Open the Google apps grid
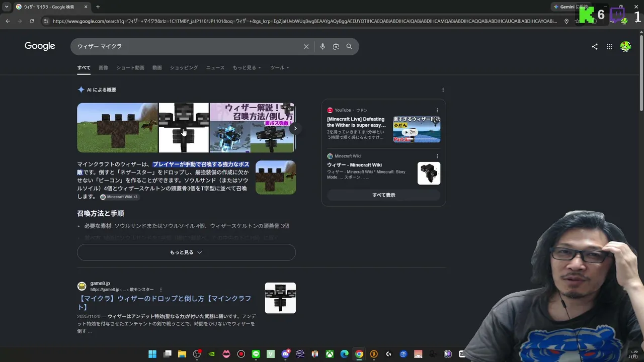The height and width of the screenshot is (362, 644). 609,46
